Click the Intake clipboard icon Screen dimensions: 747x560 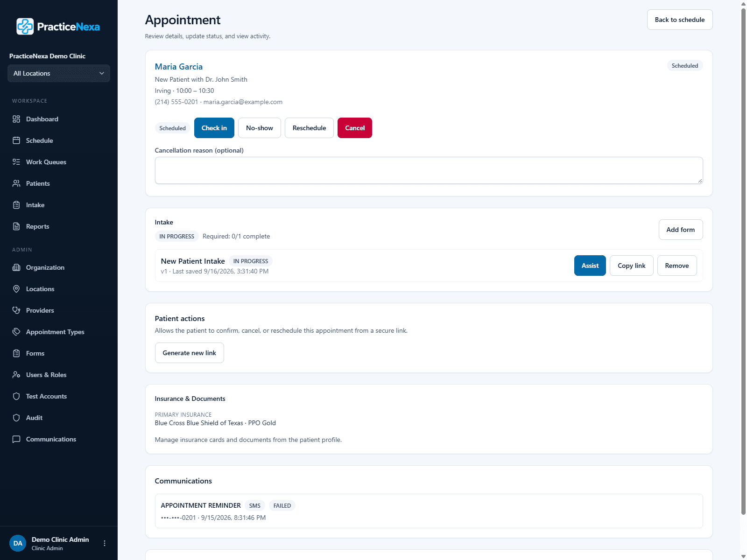tap(16, 205)
